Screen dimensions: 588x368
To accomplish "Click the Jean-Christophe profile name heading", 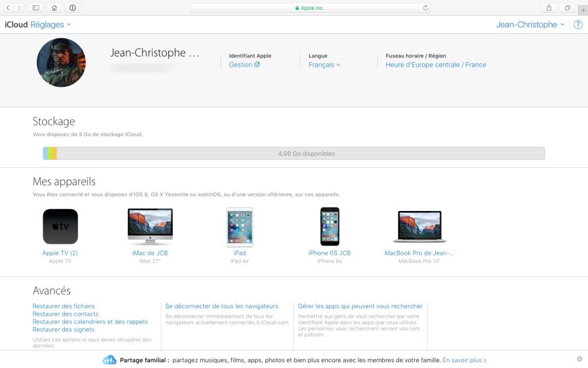I will [154, 53].
